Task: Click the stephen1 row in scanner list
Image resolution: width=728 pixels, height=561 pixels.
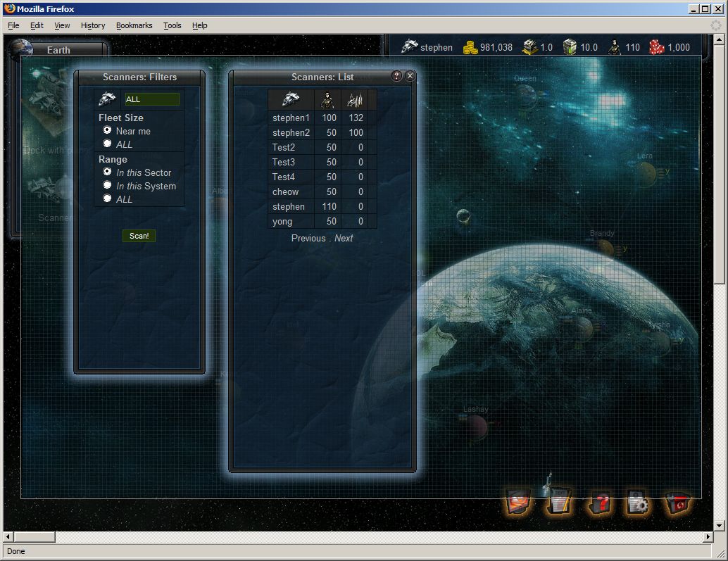Action: [291, 118]
